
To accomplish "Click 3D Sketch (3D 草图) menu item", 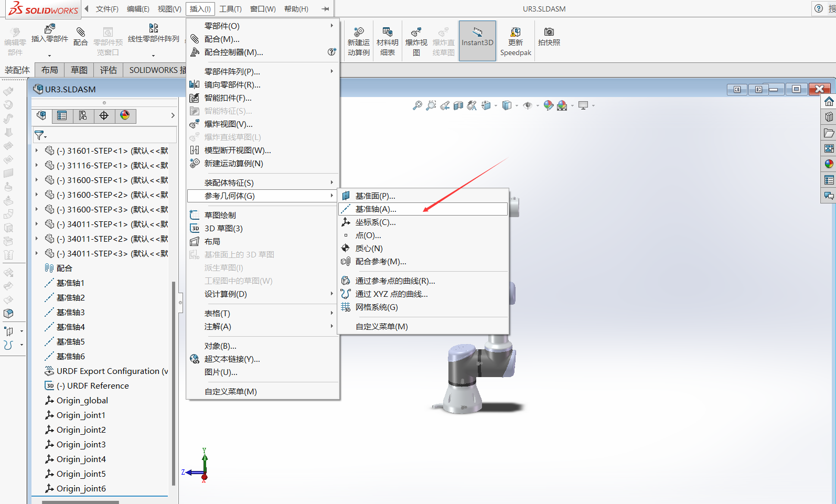I will click(263, 228).
